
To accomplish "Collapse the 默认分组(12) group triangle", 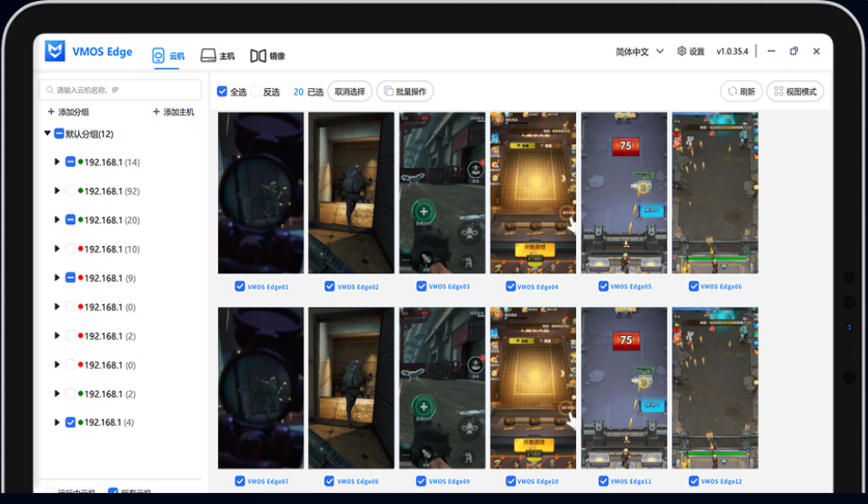I will (x=47, y=133).
